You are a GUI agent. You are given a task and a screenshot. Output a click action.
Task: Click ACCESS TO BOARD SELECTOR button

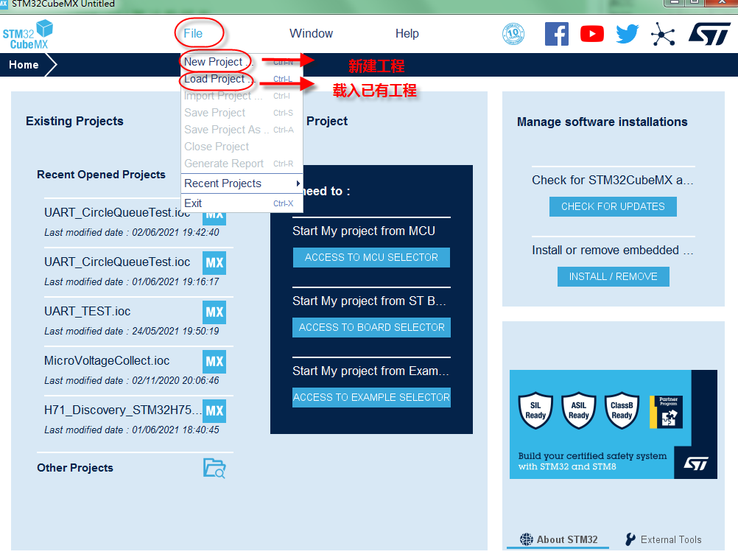[371, 327]
